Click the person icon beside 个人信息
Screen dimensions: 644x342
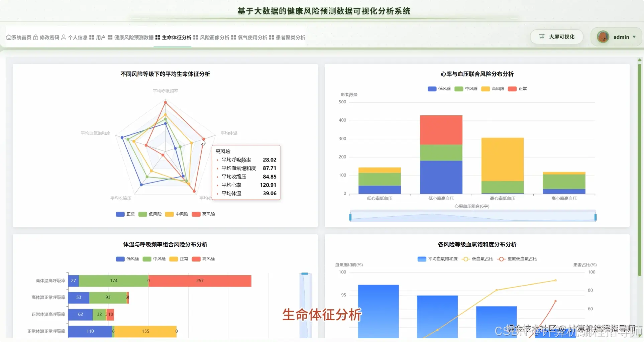pyautogui.click(x=64, y=37)
